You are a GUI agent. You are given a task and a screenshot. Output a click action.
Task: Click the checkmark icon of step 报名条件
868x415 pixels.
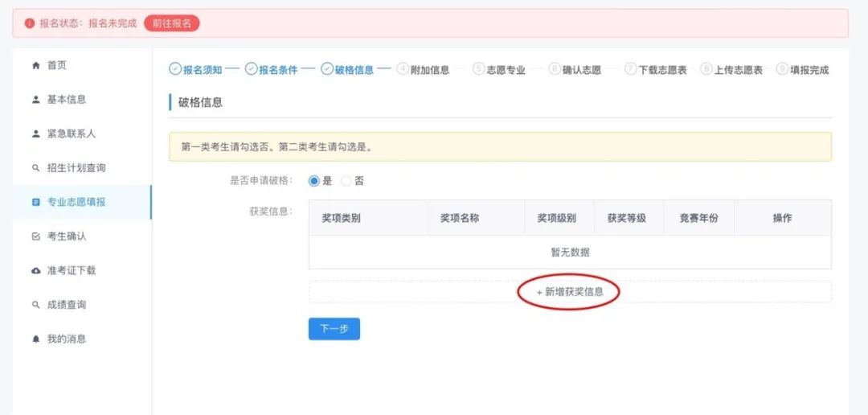[x=252, y=68]
